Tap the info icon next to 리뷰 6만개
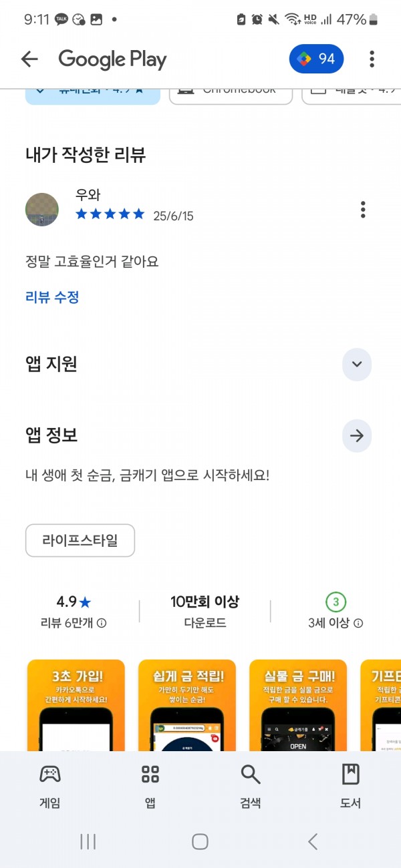Image resolution: width=401 pixels, height=868 pixels. (x=102, y=623)
